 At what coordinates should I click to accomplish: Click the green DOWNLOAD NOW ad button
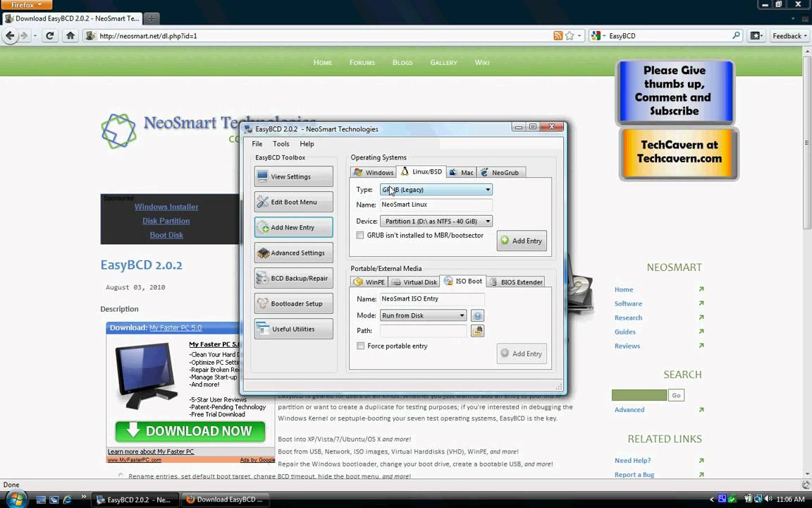point(190,431)
